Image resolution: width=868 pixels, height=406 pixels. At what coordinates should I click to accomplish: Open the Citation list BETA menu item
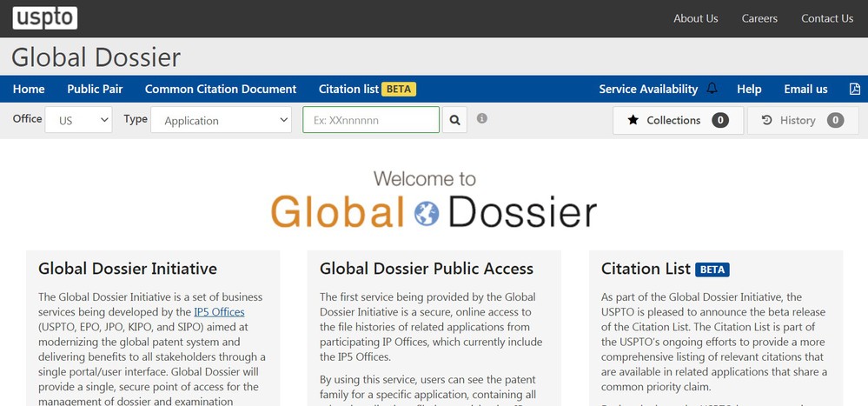coord(367,90)
